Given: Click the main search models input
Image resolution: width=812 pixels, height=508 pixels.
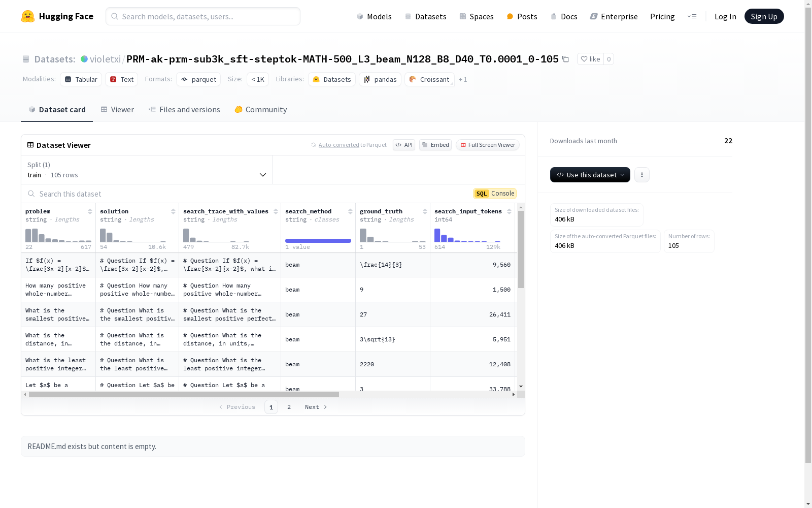Looking at the screenshot, I should 203,16.
